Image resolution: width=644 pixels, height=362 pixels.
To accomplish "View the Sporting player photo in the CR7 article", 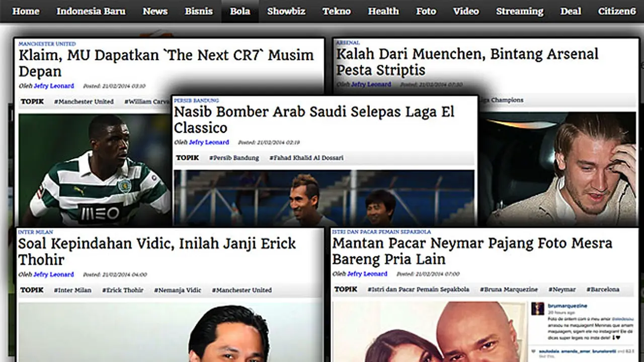I will pos(96,170).
